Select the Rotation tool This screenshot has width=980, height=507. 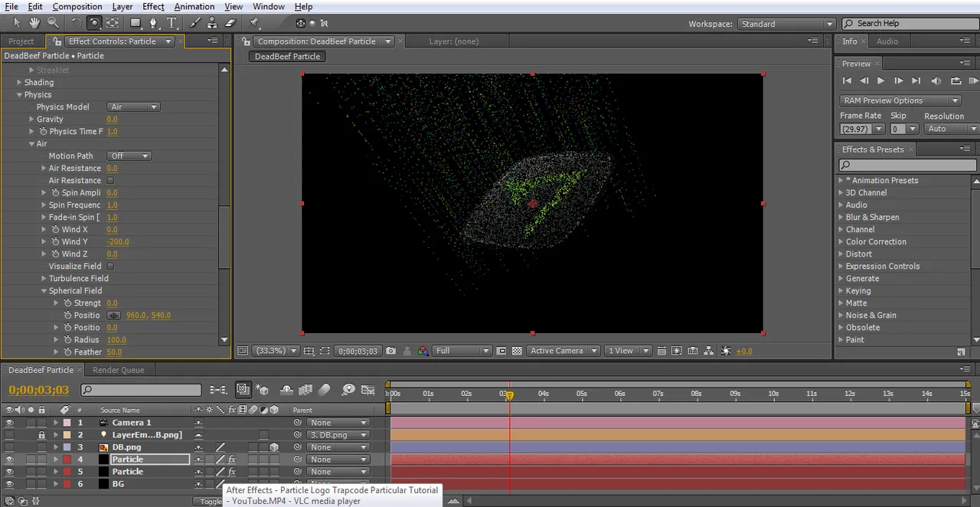click(76, 23)
